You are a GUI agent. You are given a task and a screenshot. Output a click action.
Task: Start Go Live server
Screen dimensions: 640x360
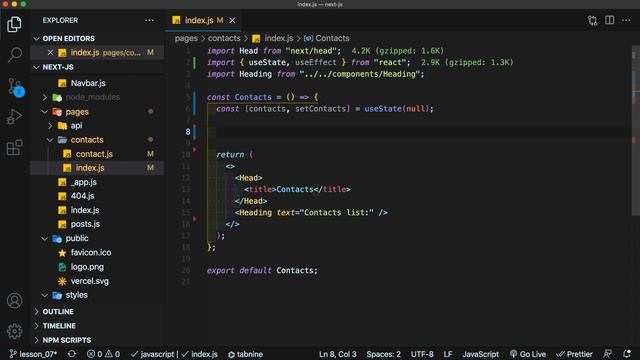(x=528, y=354)
